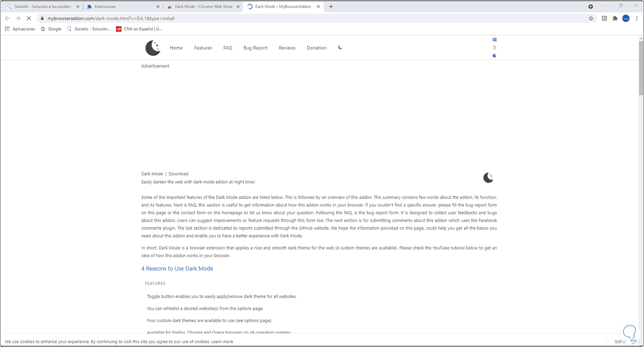Open a new tab with the plus button

coord(331,6)
